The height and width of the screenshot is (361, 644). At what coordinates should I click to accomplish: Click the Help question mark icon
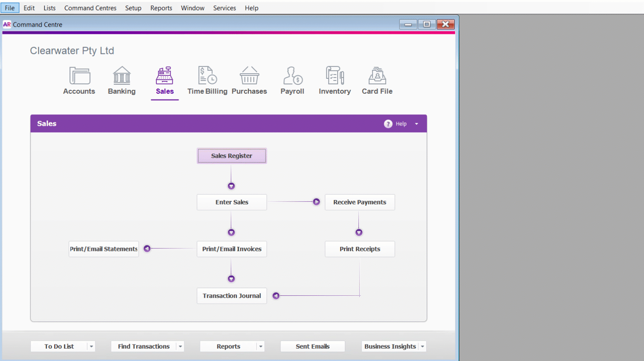pyautogui.click(x=388, y=124)
